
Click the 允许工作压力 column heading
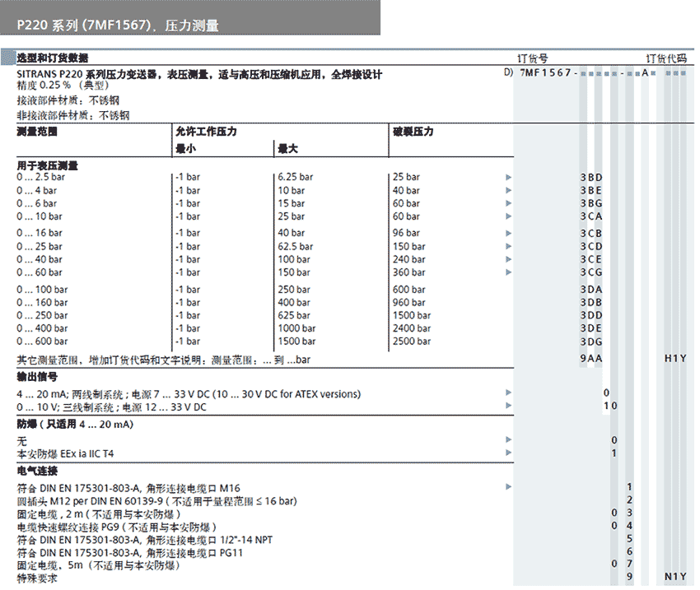click(206, 132)
